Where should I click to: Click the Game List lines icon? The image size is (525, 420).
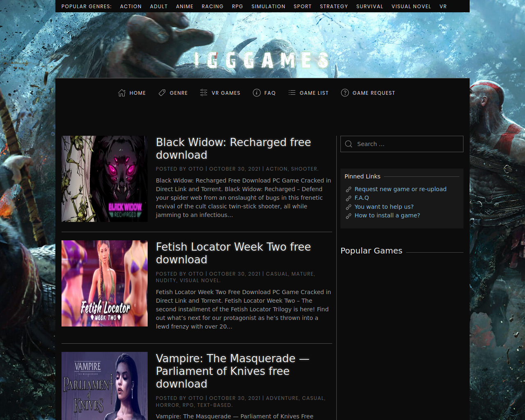tap(292, 93)
